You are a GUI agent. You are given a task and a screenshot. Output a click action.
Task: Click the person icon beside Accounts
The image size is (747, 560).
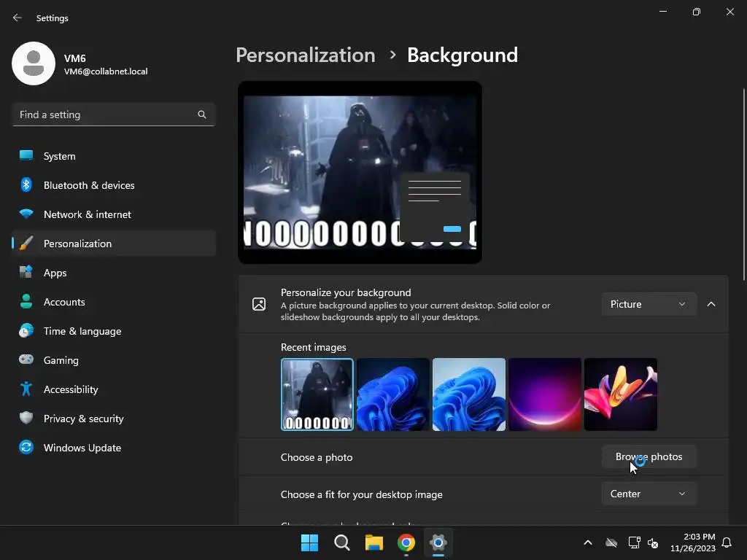click(x=26, y=301)
